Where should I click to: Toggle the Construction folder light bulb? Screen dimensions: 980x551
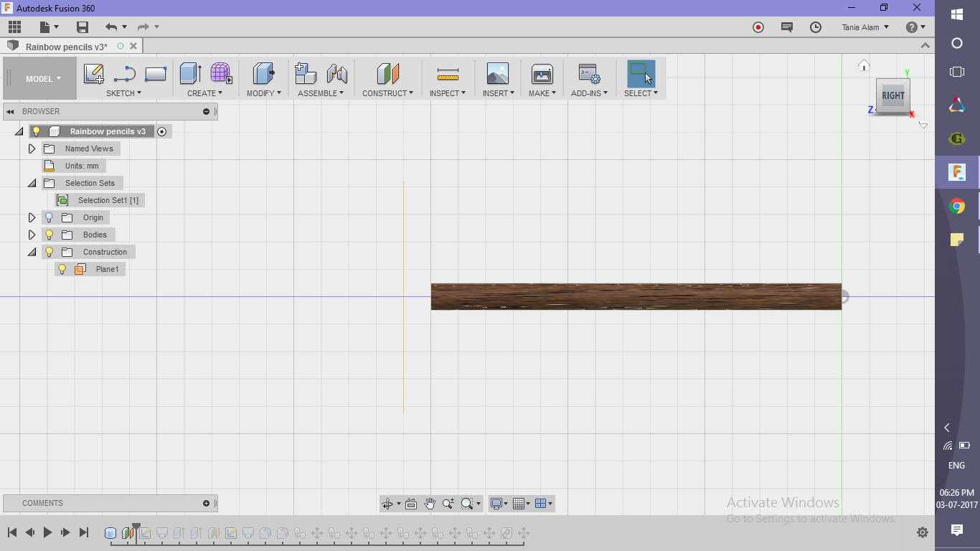pyautogui.click(x=49, y=252)
